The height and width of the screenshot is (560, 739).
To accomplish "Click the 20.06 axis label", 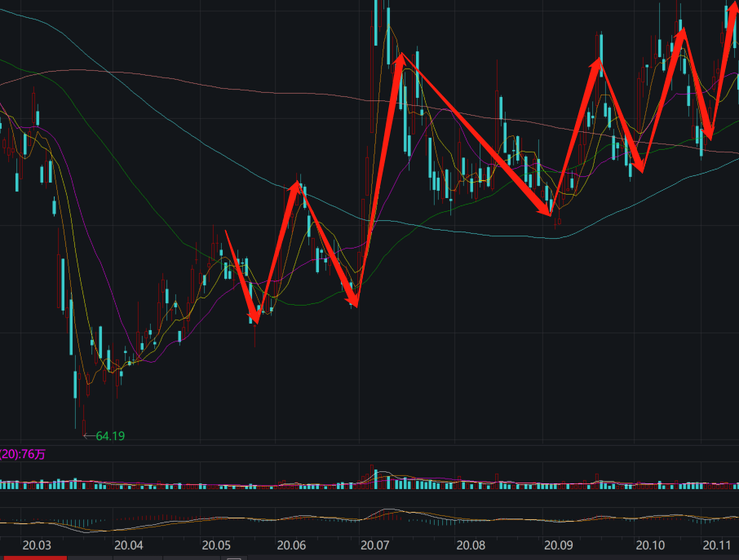I will pyautogui.click(x=291, y=545).
